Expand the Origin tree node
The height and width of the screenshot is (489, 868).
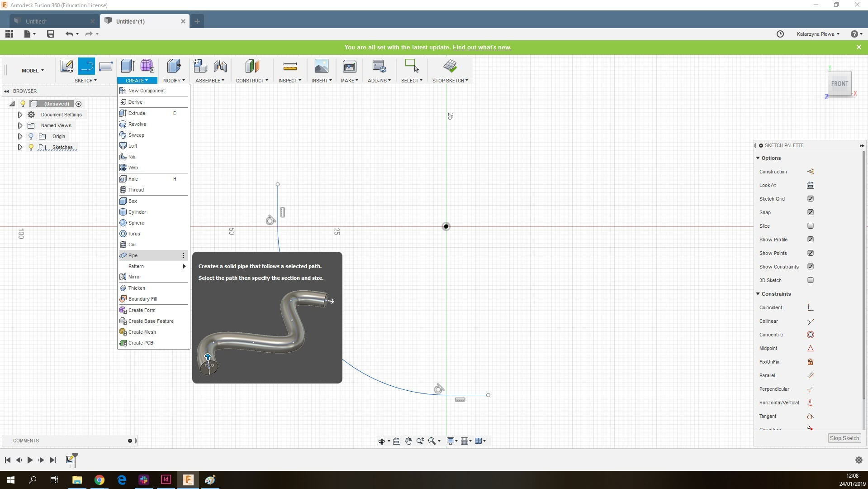(x=20, y=136)
